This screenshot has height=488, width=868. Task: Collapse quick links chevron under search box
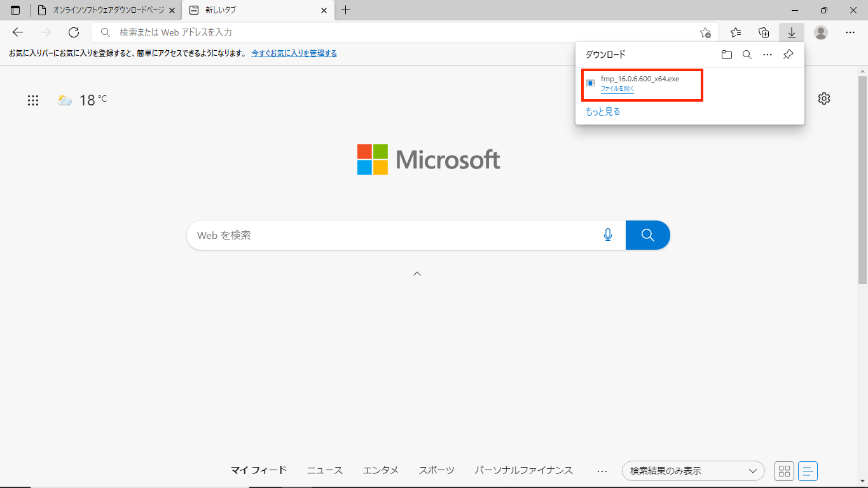pyautogui.click(x=417, y=274)
